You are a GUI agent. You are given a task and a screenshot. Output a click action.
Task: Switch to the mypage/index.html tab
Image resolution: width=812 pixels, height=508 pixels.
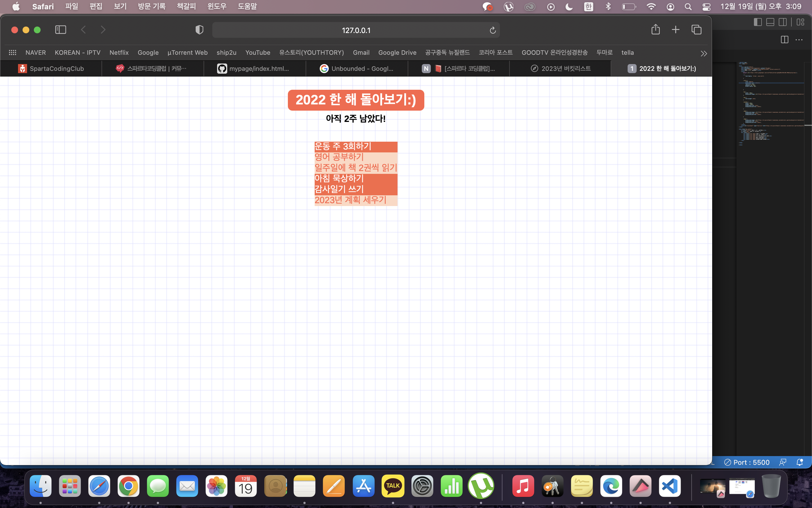(x=255, y=69)
